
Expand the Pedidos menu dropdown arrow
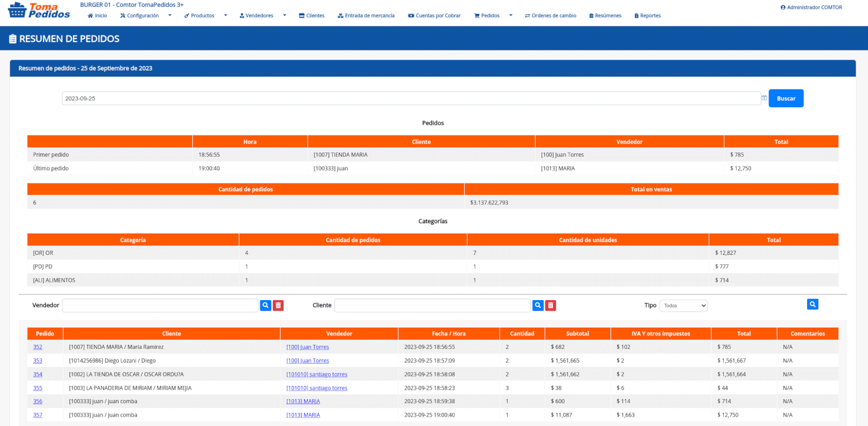pyautogui.click(x=511, y=16)
